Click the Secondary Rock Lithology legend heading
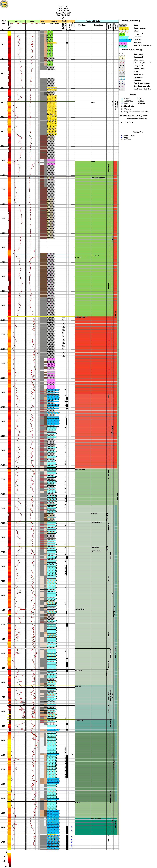Viewport: 157px width, 868px height. click(132, 50)
